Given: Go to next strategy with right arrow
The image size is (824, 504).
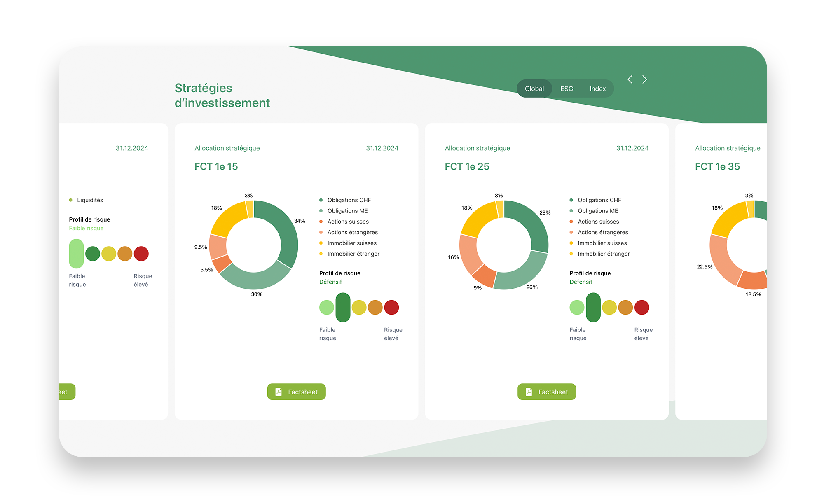Looking at the screenshot, I should click(645, 79).
